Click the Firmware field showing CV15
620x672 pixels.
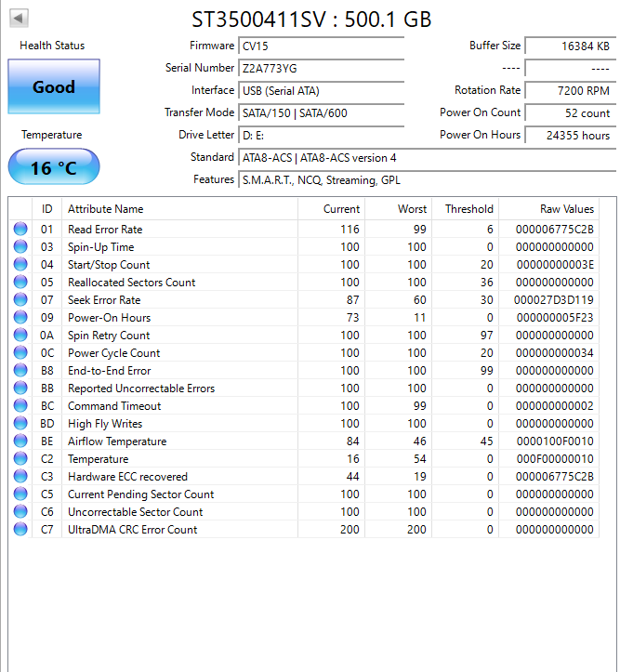[x=321, y=46]
